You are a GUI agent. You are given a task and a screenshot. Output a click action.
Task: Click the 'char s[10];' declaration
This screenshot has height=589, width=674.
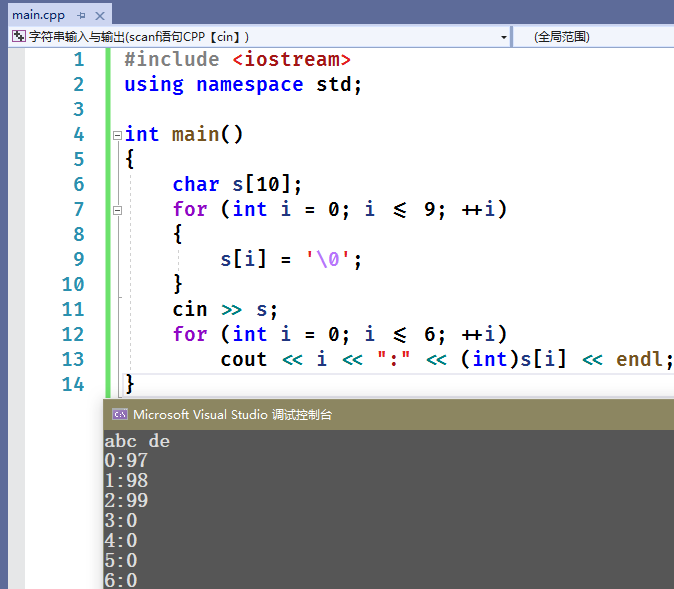coord(237,184)
